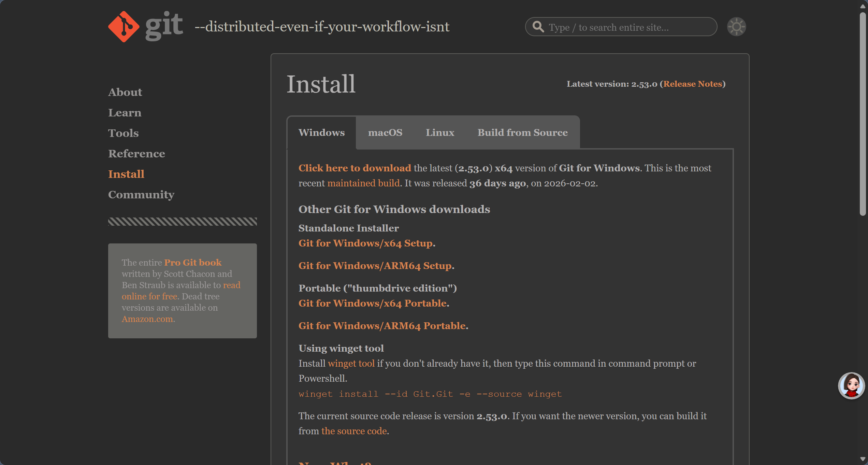Open the Reference sidebar menu item
Viewport: 868px width, 465px height.
(136, 154)
